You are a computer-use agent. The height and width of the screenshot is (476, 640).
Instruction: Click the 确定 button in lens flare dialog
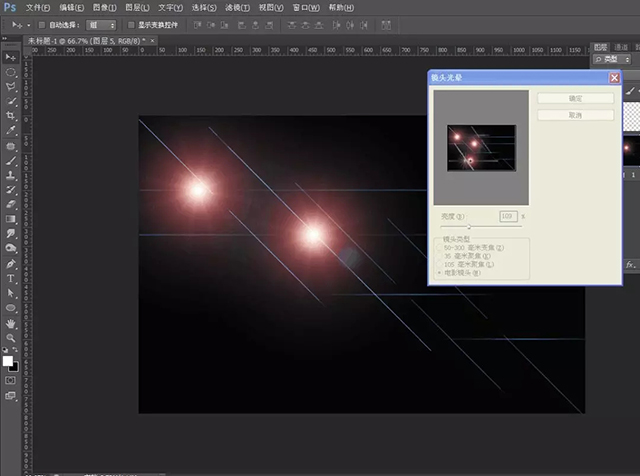click(575, 98)
